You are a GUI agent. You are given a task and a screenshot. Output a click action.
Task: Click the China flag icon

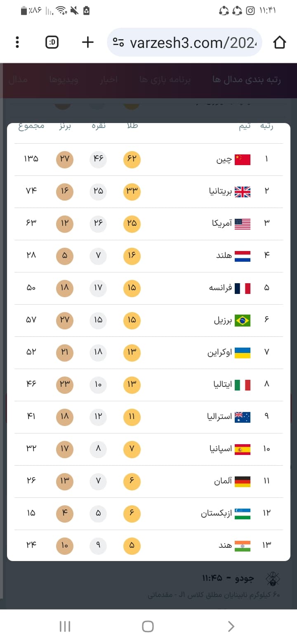click(x=243, y=159)
